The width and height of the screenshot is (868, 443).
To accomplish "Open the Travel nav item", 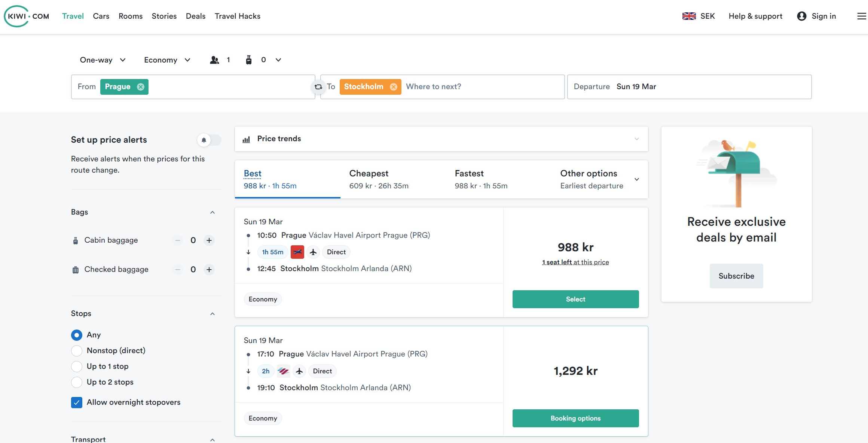I will (73, 16).
